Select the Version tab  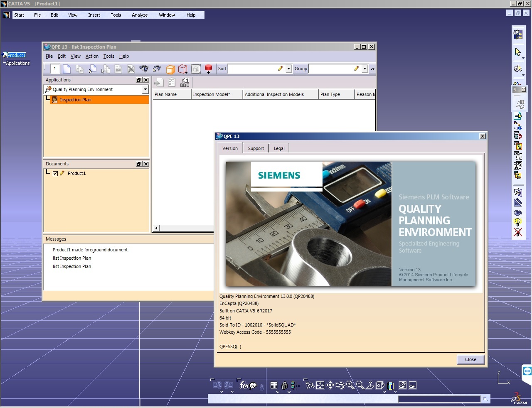230,148
